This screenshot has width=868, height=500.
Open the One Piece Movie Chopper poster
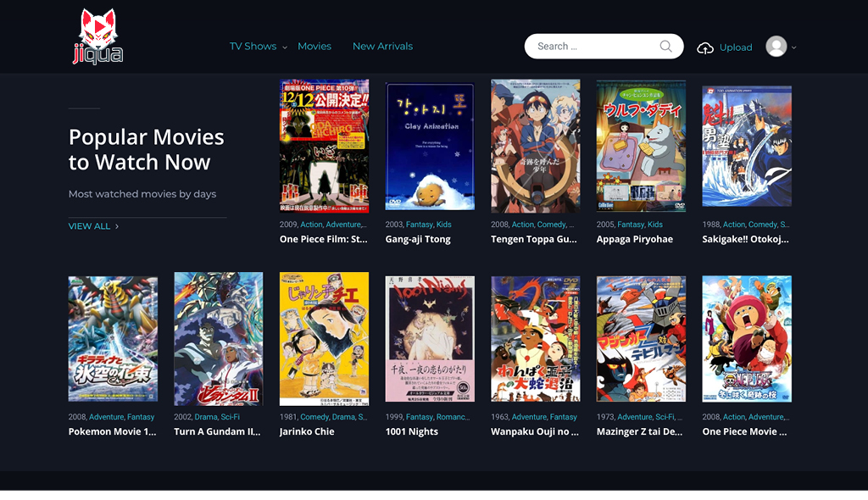pyautogui.click(x=747, y=339)
